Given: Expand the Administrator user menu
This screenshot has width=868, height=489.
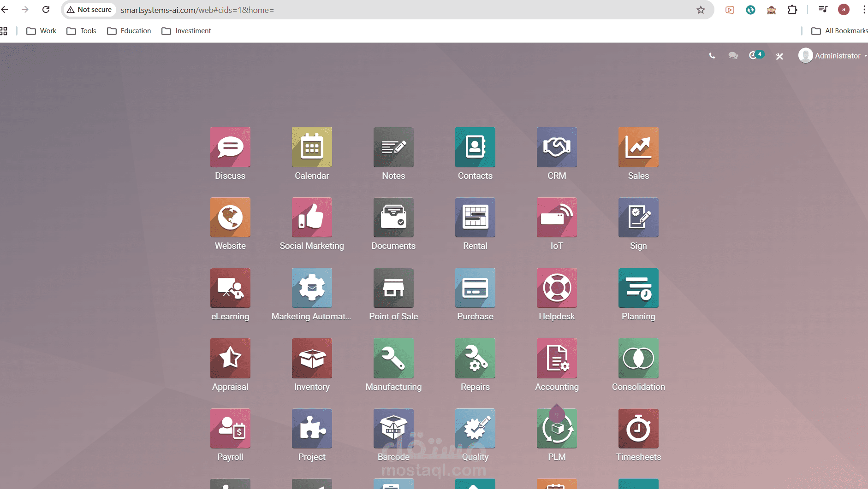Looking at the screenshot, I should (x=832, y=56).
